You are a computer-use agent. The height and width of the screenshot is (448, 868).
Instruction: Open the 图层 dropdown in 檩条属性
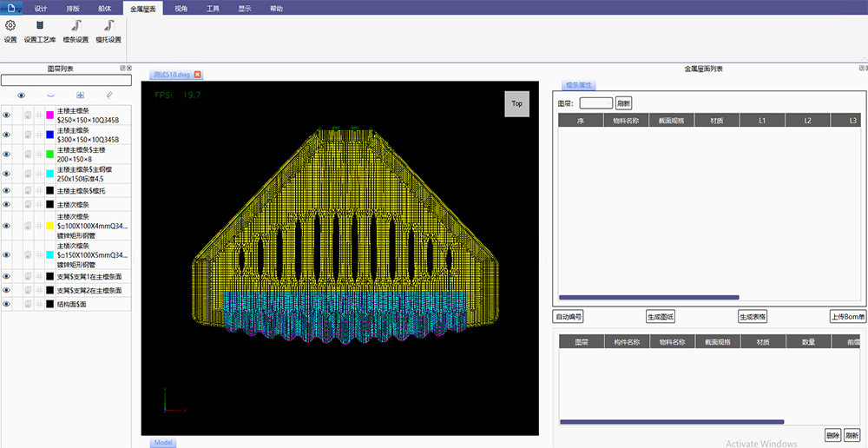coord(595,103)
